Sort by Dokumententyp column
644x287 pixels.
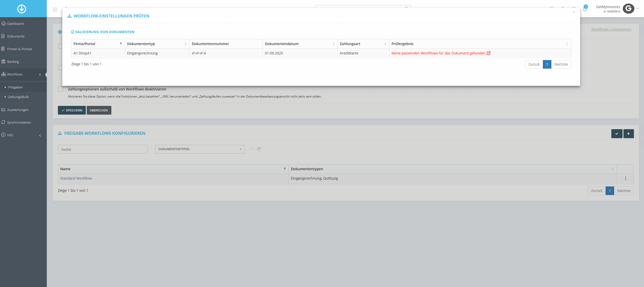157,44
